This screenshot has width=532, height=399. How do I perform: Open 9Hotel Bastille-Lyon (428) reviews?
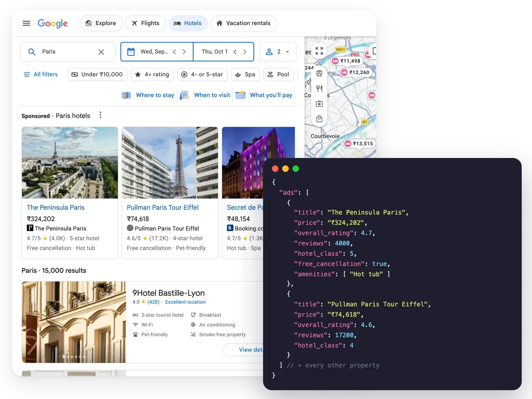pos(154,302)
